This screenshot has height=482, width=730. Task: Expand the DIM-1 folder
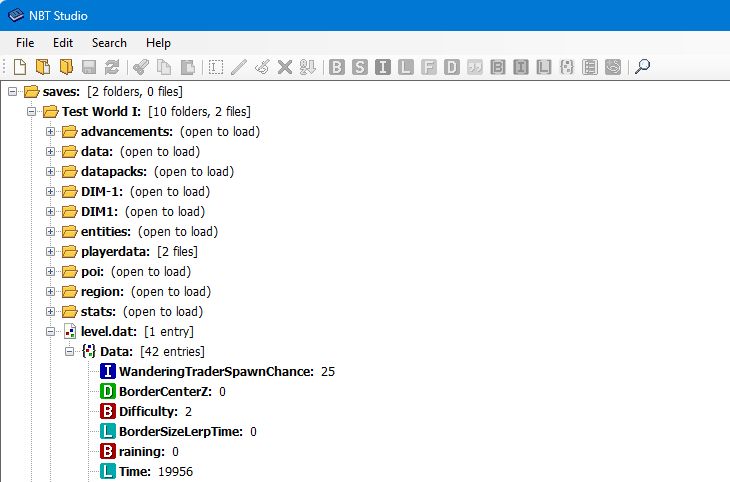51,192
